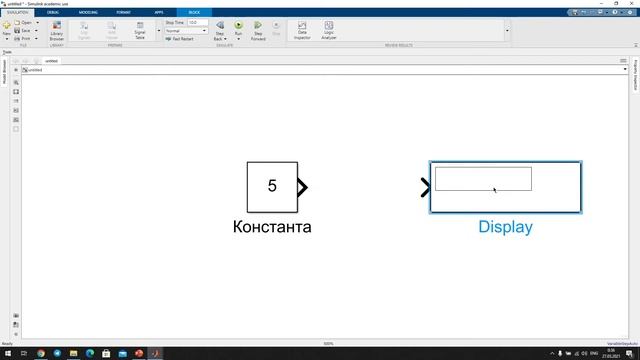The width and height of the screenshot is (640, 360).
Task: Click the Display block input port
Action: [x=425, y=187]
